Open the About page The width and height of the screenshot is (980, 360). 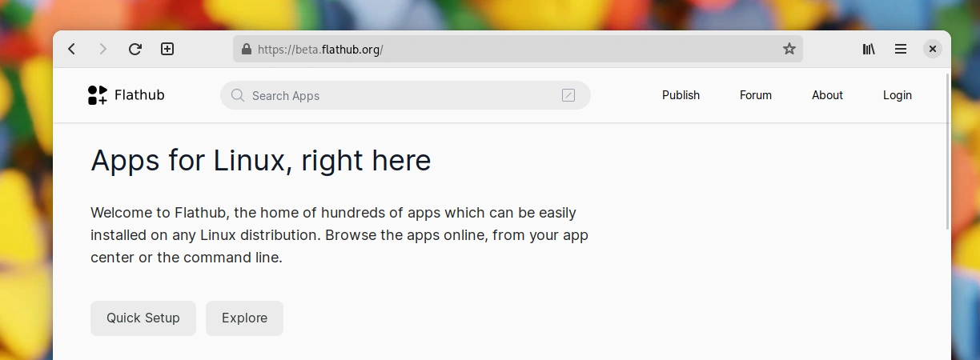point(827,95)
